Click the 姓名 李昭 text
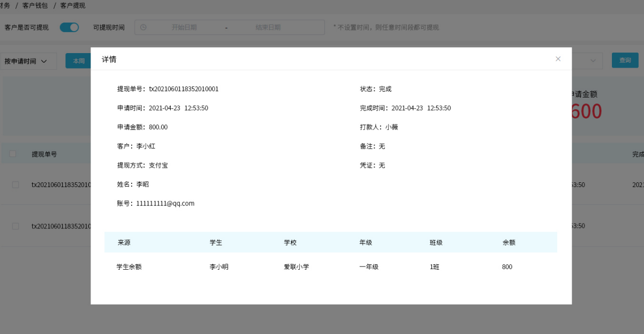This screenshot has height=334, width=644. point(133,184)
